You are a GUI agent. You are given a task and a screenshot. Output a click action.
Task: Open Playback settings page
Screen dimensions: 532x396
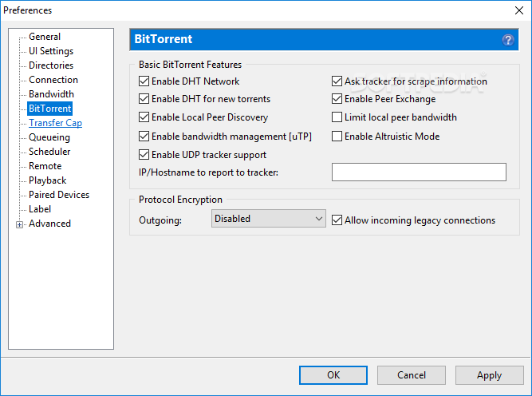pyautogui.click(x=48, y=180)
